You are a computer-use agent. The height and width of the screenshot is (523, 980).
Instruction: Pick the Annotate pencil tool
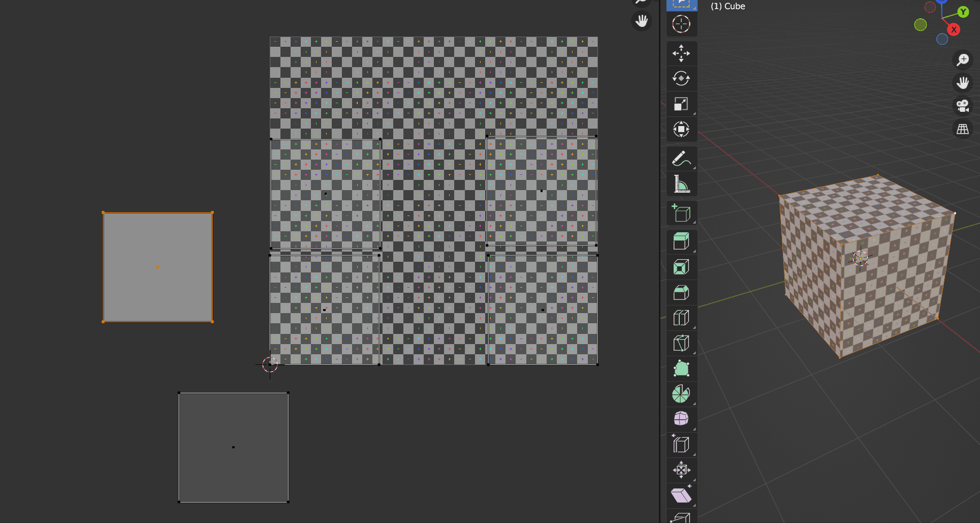[x=681, y=158]
